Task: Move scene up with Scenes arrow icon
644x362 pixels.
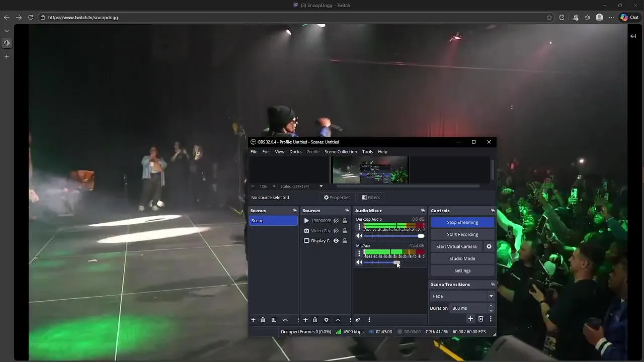Action: click(285, 320)
